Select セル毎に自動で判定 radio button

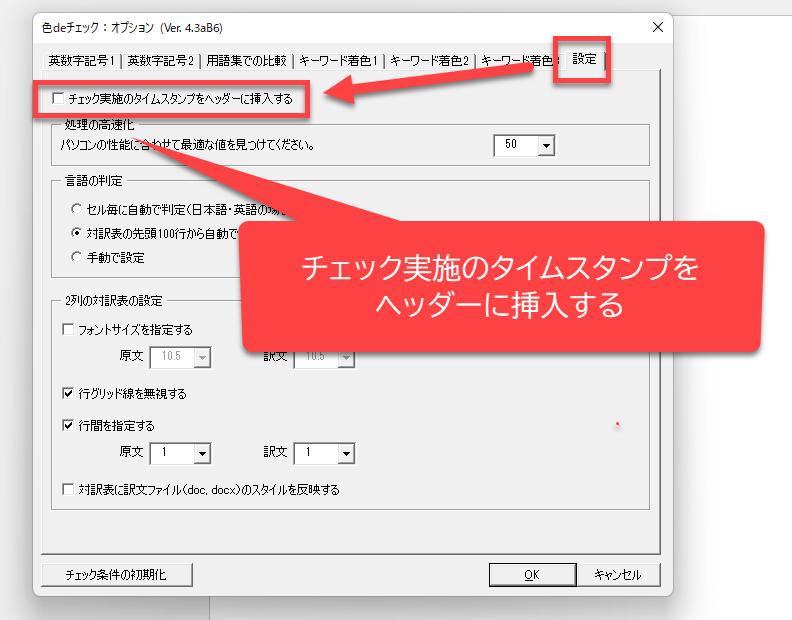pos(77,210)
